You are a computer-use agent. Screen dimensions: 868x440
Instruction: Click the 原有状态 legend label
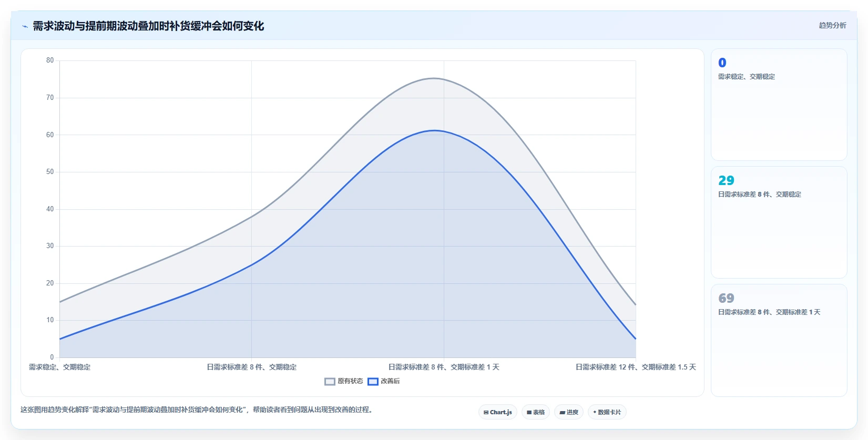pyautogui.click(x=350, y=381)
